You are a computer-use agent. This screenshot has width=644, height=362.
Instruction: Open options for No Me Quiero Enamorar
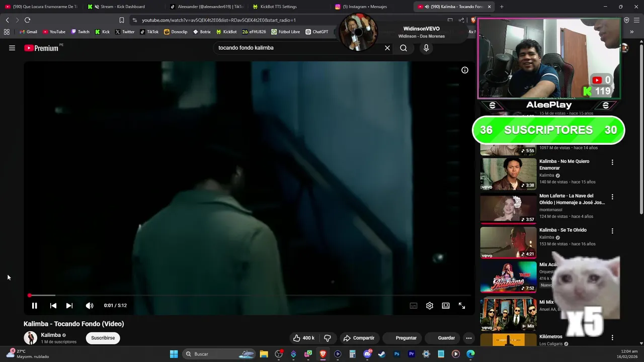[612, 162]
